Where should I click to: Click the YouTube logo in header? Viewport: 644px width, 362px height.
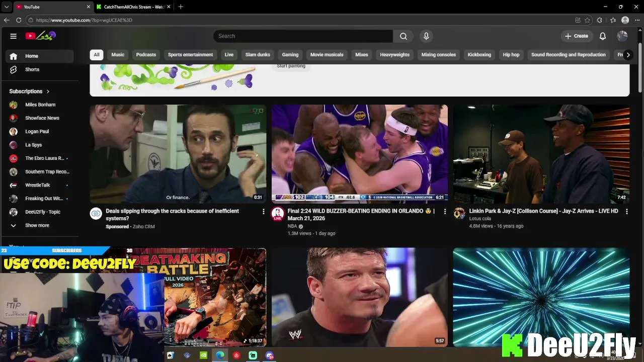(x=41, y=36)
